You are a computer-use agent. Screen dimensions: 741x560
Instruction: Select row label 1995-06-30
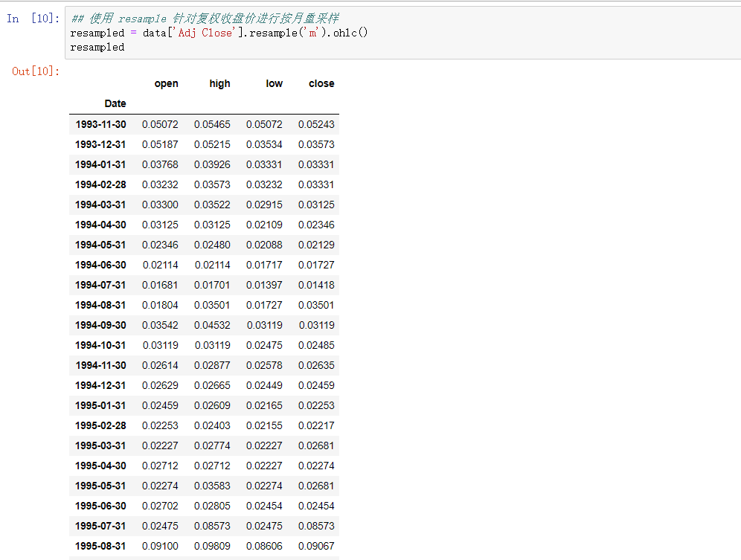click(100, 506)
